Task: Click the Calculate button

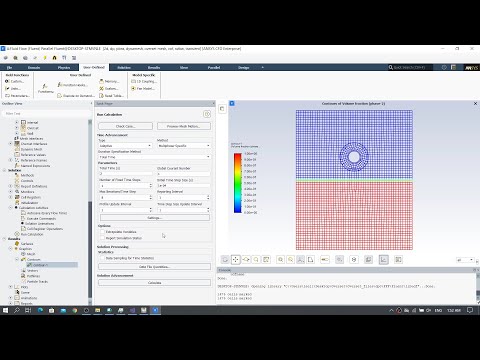Action: pyautogui.click(x=154, y=283)
